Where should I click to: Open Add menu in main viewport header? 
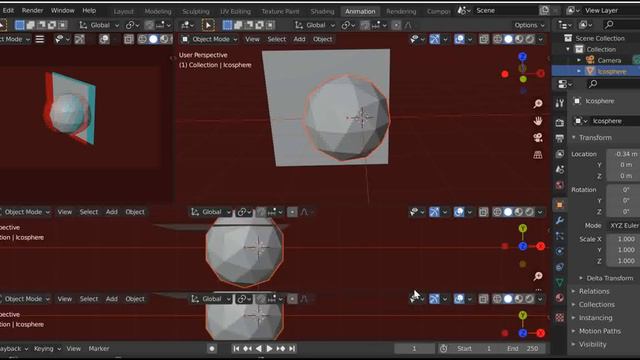[x=299, y=39]
